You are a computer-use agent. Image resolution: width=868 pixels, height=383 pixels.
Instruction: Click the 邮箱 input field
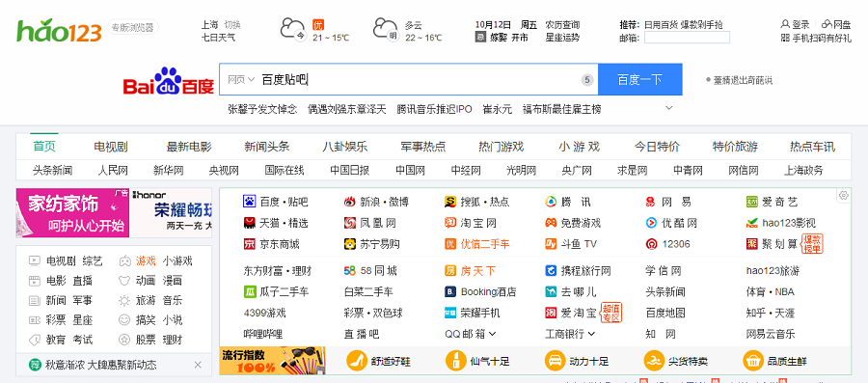(x=687, y=38)
